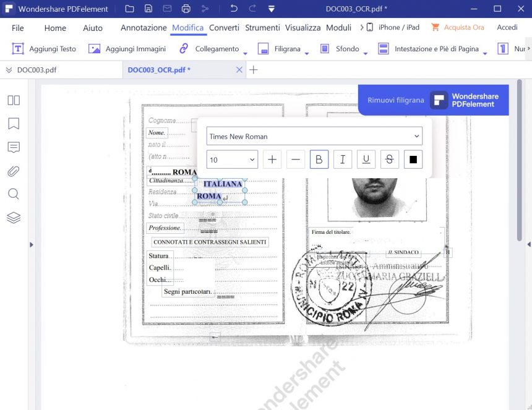Select the Aggiungi Testo tool
The height and width of the screenshot is (410, 532).
pyautogui.click(x=44, y=49)
